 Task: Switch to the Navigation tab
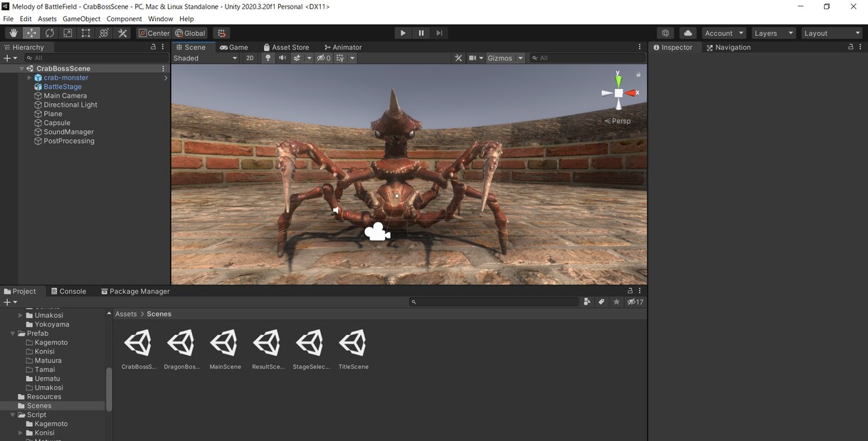point(728,47)
